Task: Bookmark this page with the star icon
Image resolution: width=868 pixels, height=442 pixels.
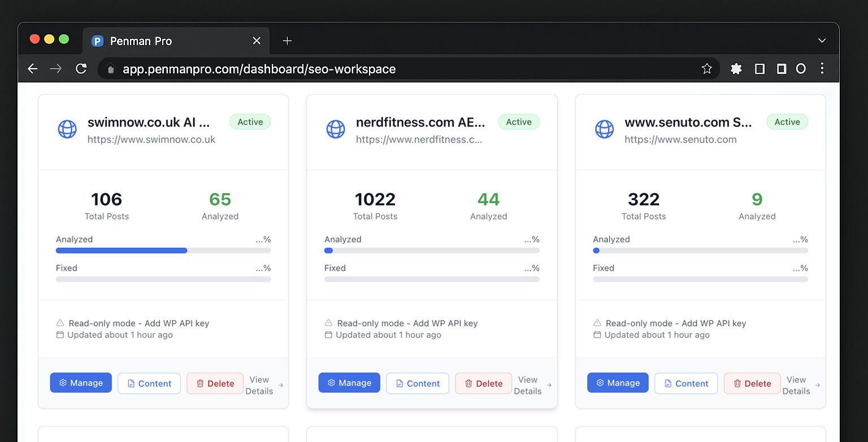Action: (x=706, y=69)
